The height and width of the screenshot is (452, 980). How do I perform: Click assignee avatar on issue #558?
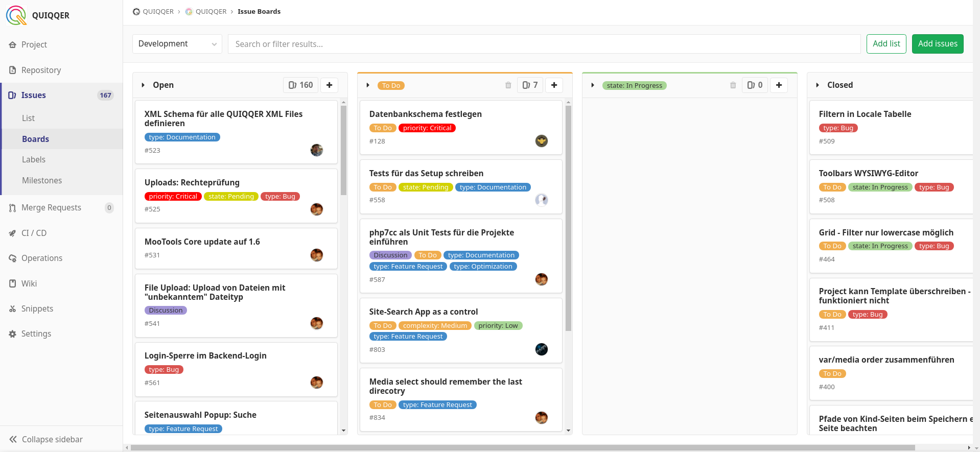(542, 200)
